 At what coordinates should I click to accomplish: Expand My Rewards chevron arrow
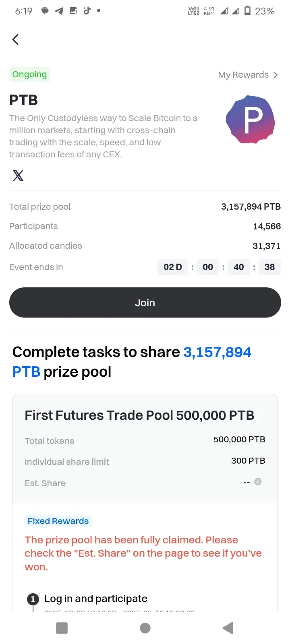pyautogui.click(x=275, y=75)
